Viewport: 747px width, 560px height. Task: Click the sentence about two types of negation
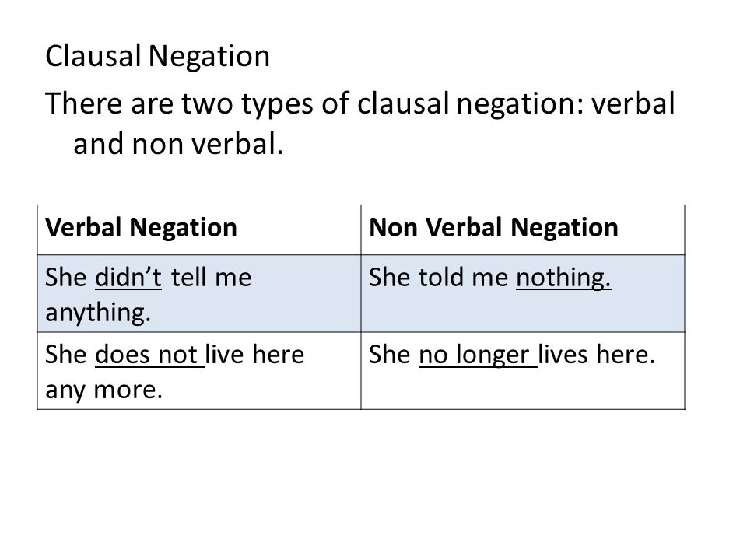[x=360, y=124]
